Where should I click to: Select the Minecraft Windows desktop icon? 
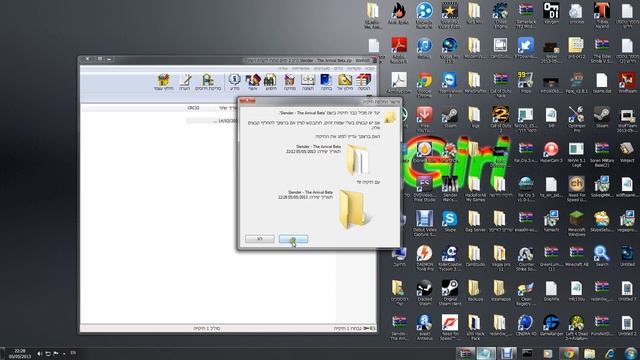click(576, 223)
